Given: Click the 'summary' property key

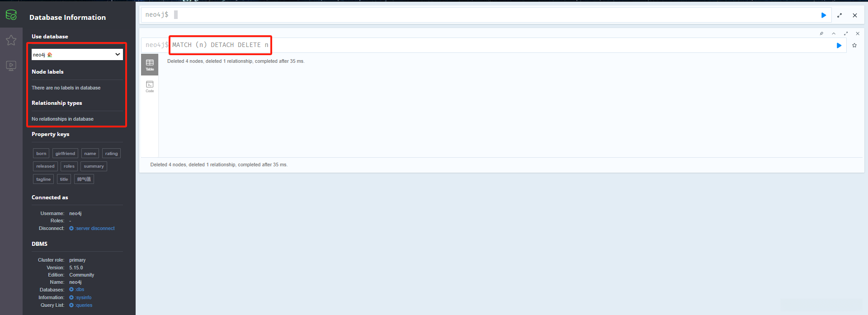Looking at the screenshot, I should pos(94,166).
